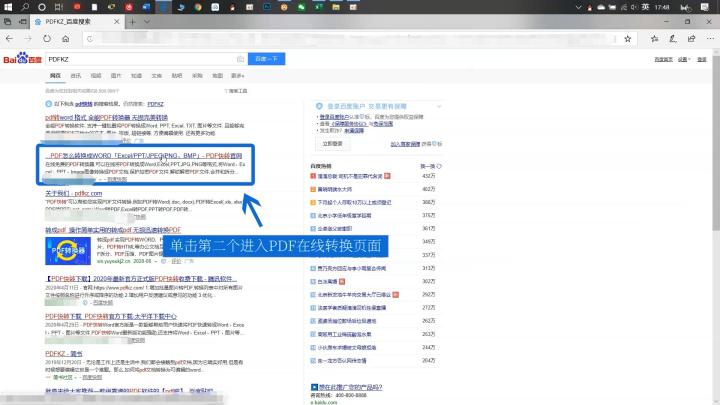Switch to the 文库 tab
Viewport: 720px width, 405px height.
[157, 76]
